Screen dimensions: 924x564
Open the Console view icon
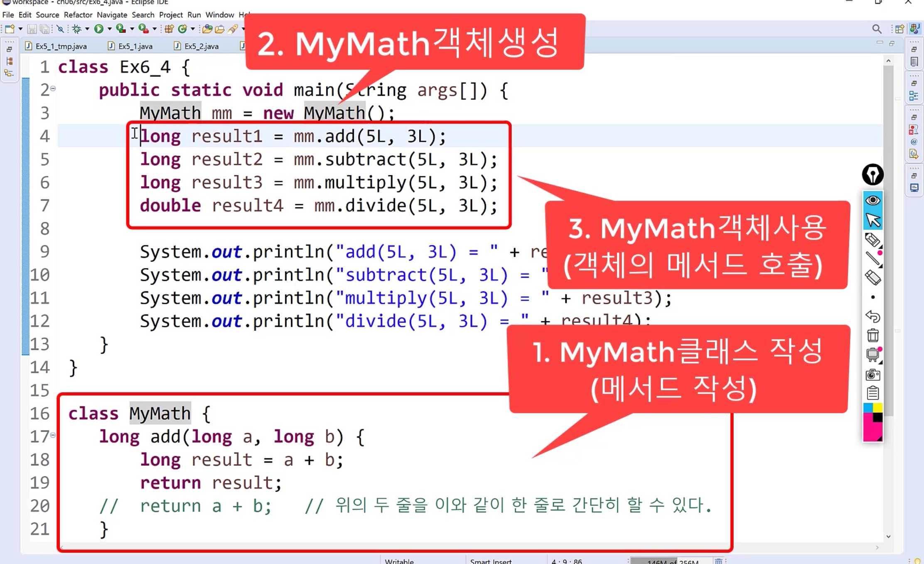tap(914, 188)
